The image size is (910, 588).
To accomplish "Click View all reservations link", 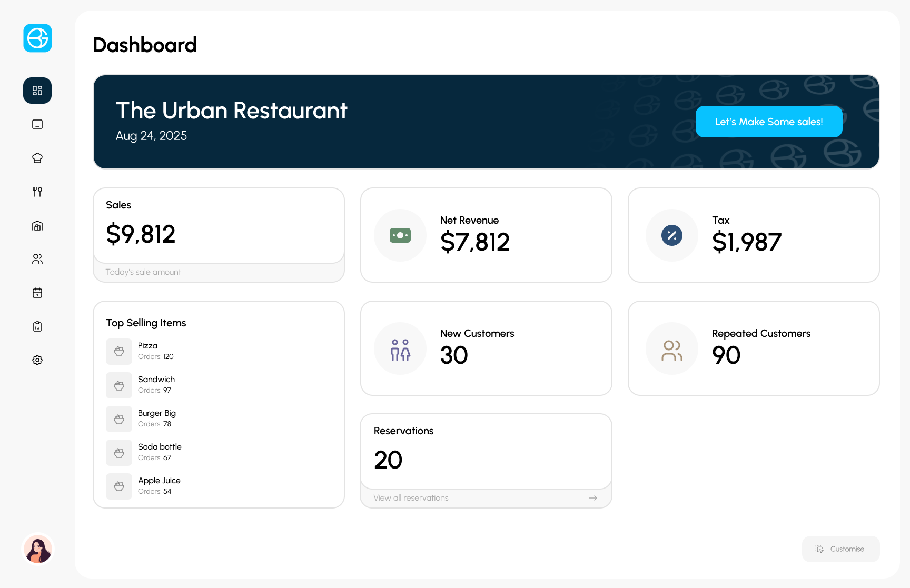I will point(410,497).
